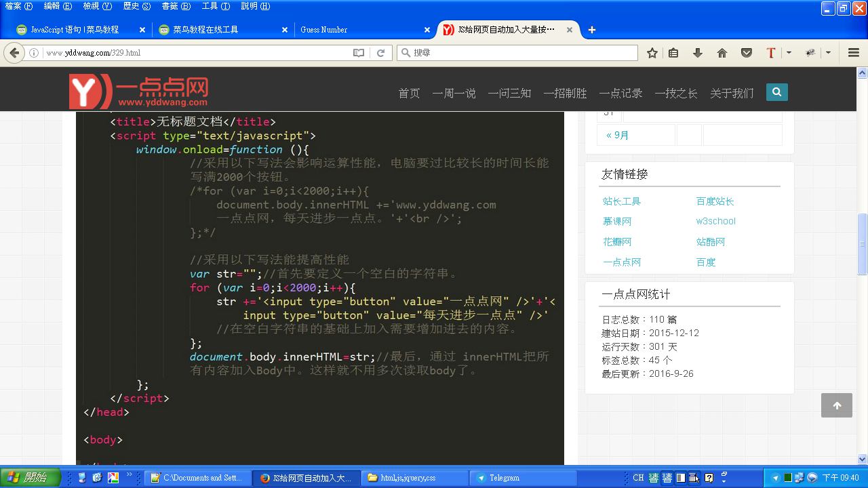Open 一招制胜 navigation link
868x488 pixels.
[565, 94]
